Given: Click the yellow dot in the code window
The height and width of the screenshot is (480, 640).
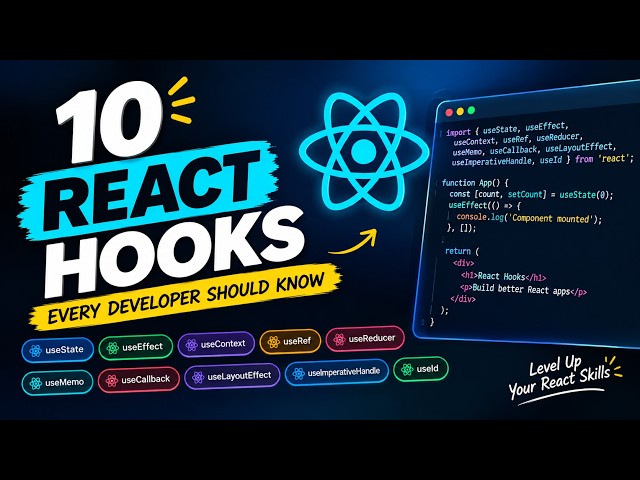Looking at the screenshot, I should point(460,111).
